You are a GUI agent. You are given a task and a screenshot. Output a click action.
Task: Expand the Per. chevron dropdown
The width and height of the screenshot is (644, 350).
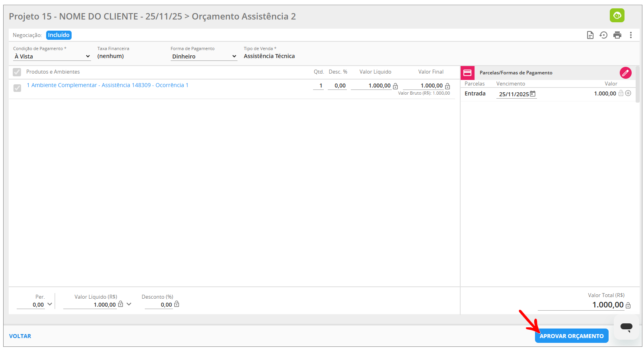point(50,304)
